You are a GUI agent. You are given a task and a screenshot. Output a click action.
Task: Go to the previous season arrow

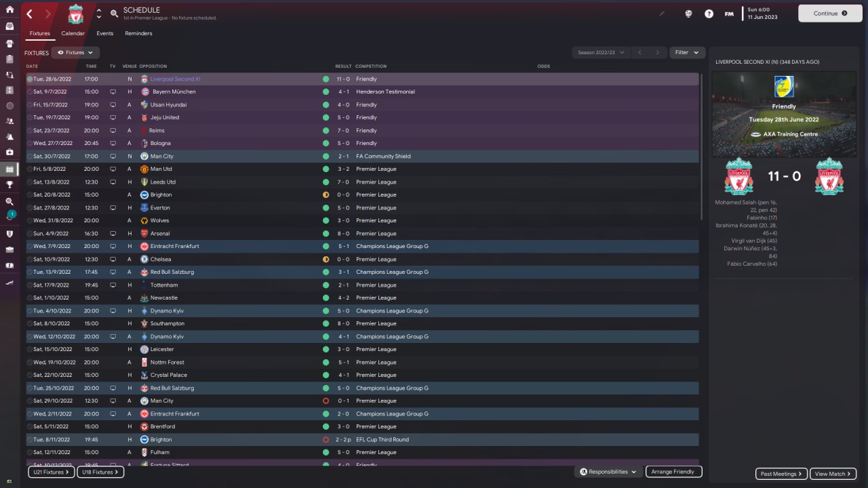point(639,52)
